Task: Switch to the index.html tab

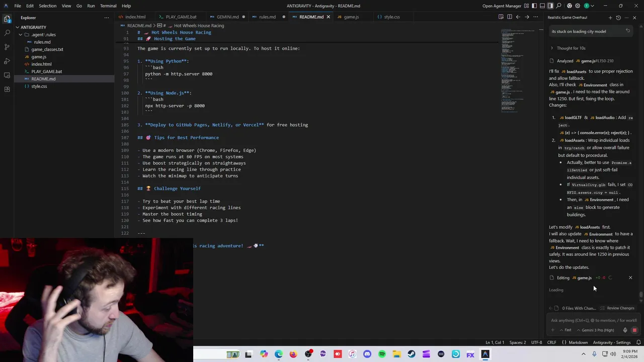Action: (x=135, y=17)
